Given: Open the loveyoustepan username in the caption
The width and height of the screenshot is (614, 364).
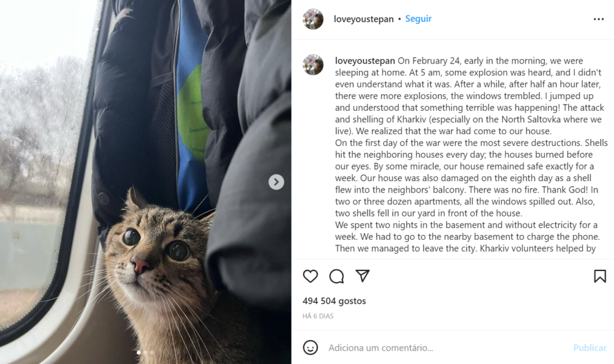Looking at the screenshot, I should (365, 61).
